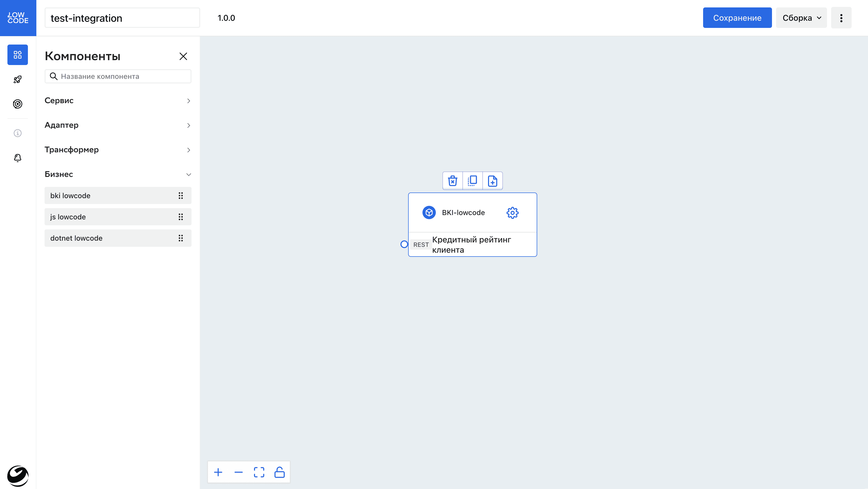This screenshot has height=489, width=868.
Task: Open the target sidebar icon
Action: pyautogui.click(x=17, y=104)
